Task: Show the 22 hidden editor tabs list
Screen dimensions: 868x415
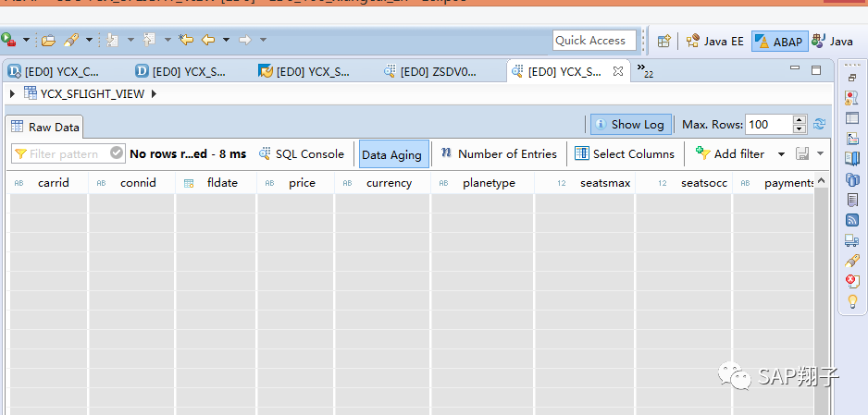Action: point(645,70)
